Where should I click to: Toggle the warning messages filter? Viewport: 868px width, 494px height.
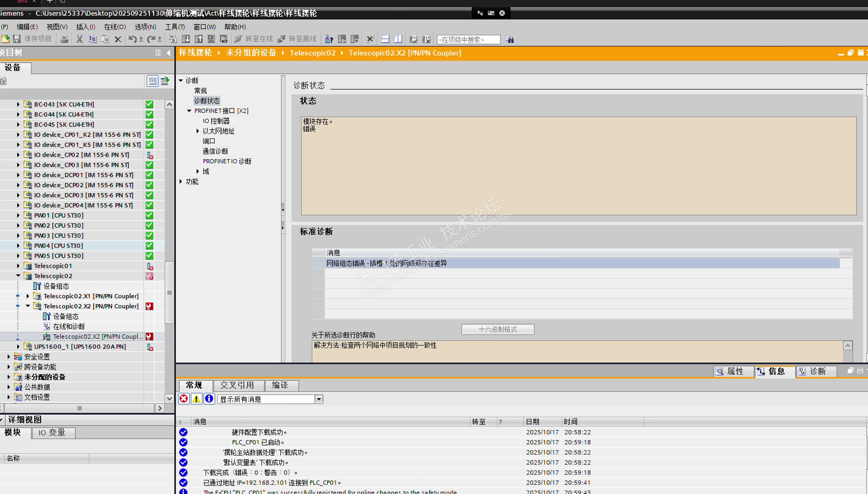(x=196, y=399)
